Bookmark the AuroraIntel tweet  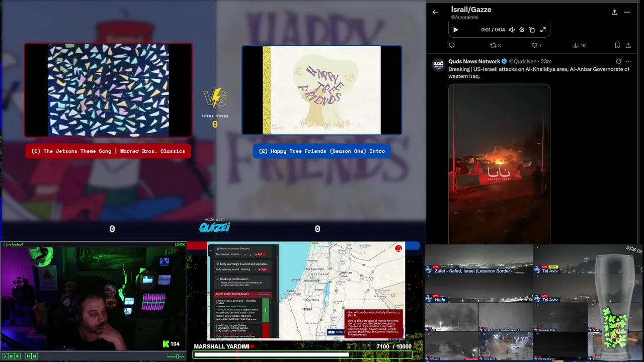point(617,45)
